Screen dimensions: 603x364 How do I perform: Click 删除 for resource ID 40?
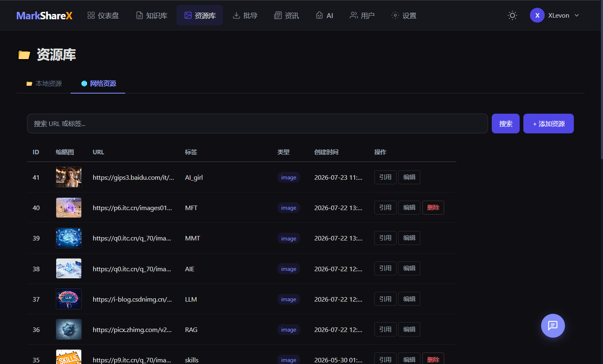point(433,208)
